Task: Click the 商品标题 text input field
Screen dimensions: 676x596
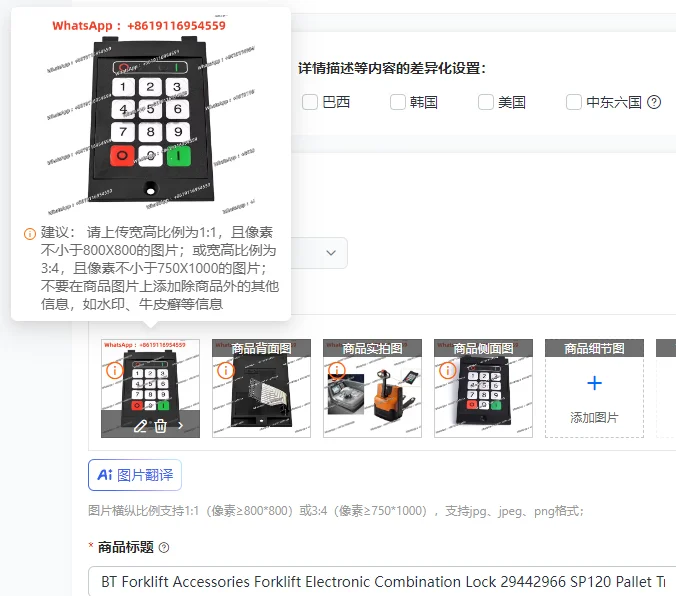Action: [x=382, y=581]
